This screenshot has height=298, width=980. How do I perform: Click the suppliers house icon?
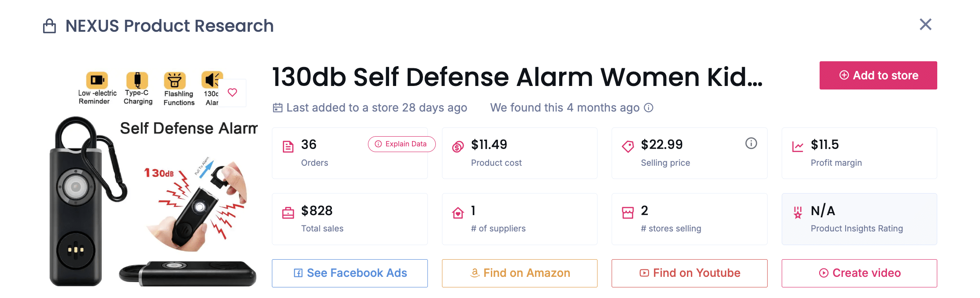[x=458, y=213]
